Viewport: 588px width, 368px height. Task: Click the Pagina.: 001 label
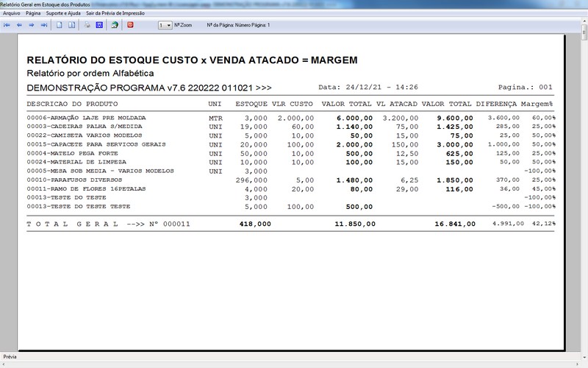[526, 87]
